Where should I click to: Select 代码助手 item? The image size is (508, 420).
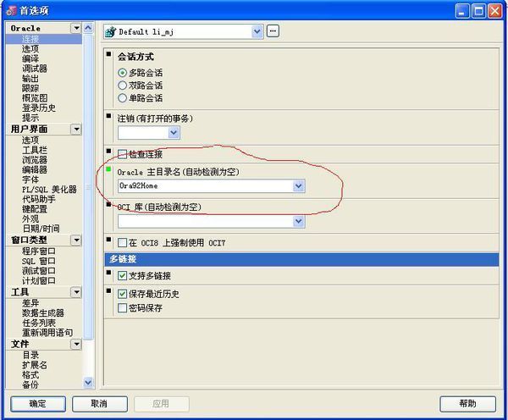tap(39, 199)
